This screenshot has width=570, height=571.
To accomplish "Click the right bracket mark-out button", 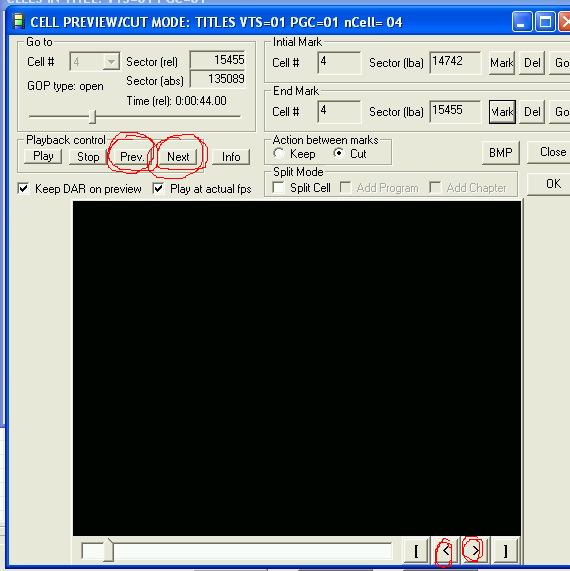I will tap(506, 550).
